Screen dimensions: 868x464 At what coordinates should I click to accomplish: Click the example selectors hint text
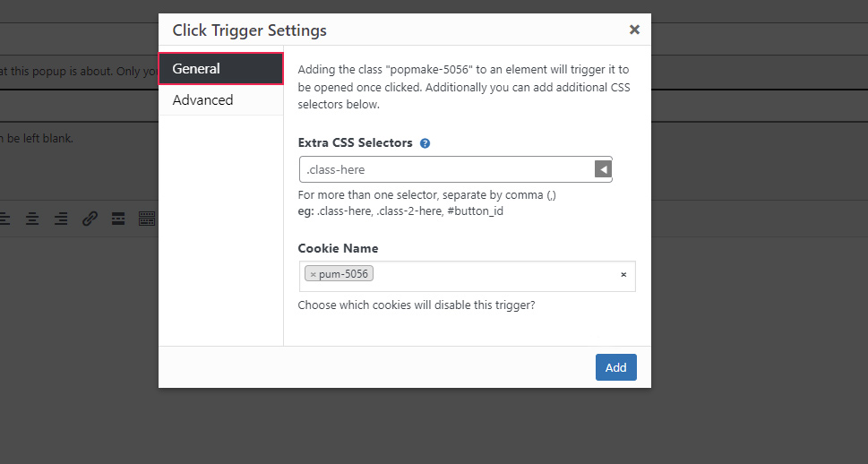coord(400,211)
